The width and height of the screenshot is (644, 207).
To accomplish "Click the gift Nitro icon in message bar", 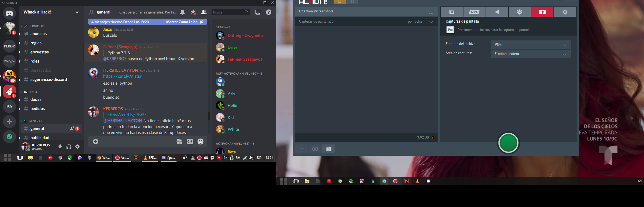I will tap(179, 142).
